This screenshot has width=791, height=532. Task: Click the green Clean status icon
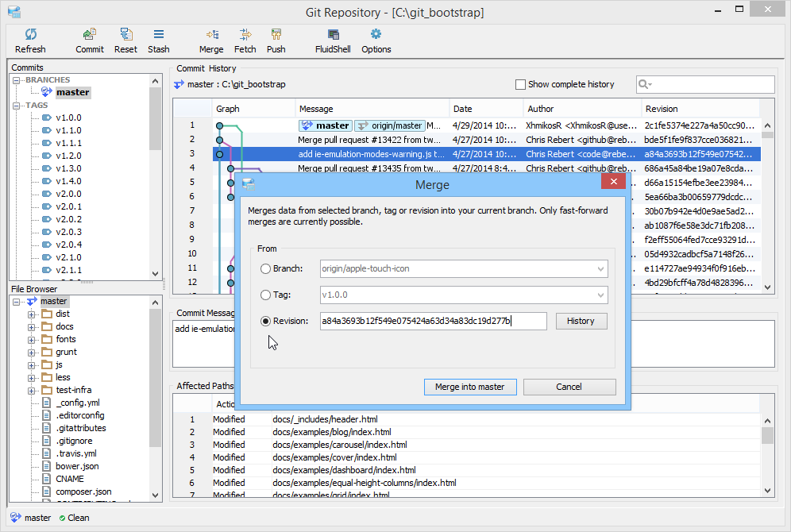(62, 518)
